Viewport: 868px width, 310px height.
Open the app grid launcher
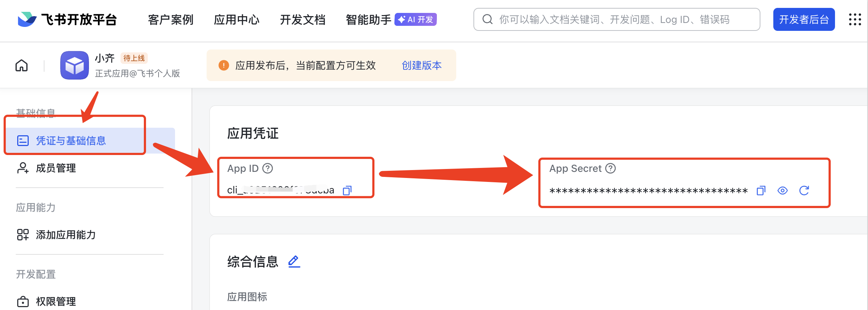pos(855,19)
